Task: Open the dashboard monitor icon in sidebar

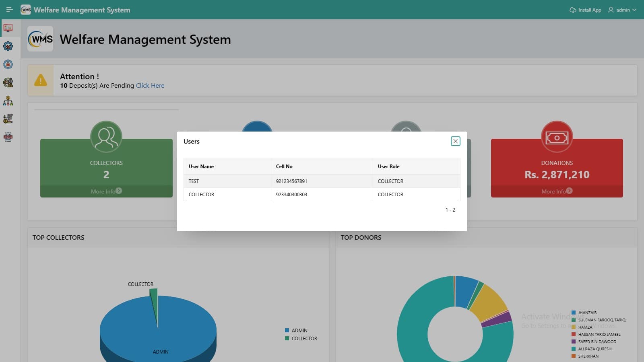Action: [8, 28]
